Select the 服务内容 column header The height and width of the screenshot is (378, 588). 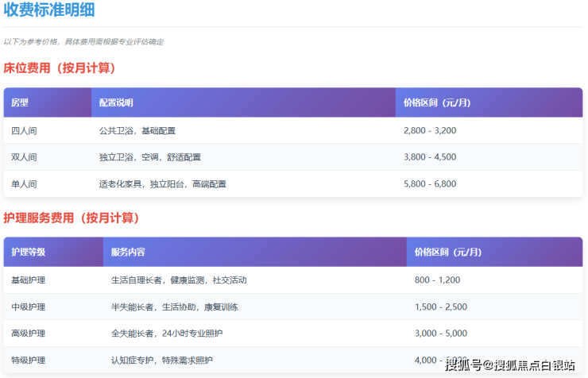tap(128, 253)
